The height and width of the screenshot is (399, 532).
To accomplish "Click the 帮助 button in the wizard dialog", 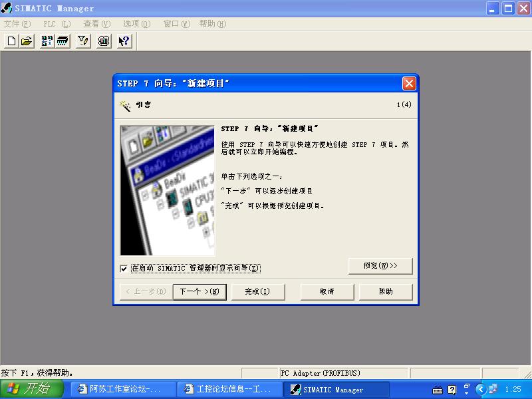I will click(x=386, y=292).
